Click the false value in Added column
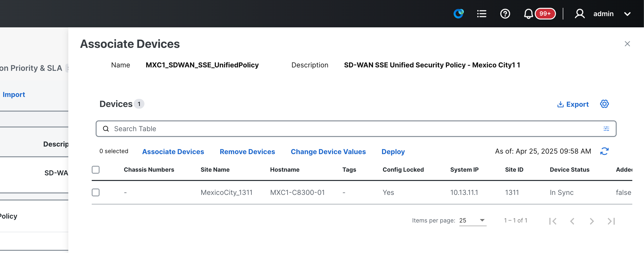644x253 pixels. point(623,192)
